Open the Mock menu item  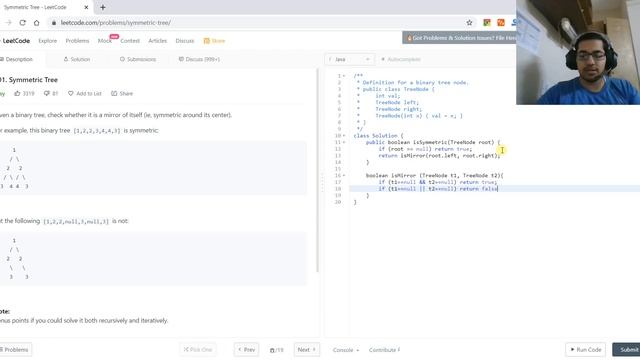click(x=104, y=41)
